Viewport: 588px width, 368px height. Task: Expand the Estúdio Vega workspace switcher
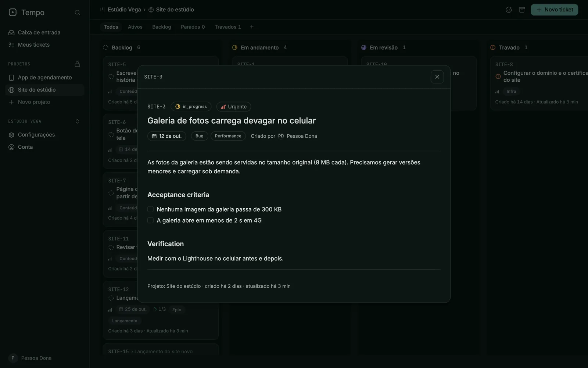77,121
